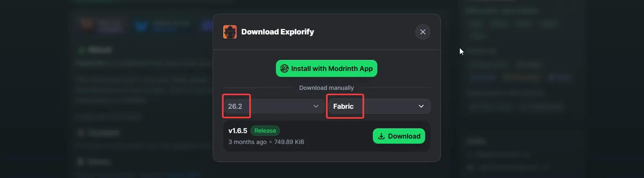Click the '3 months ago' text
This screenshot has height=178, width=644.
[x=248, y=142]
